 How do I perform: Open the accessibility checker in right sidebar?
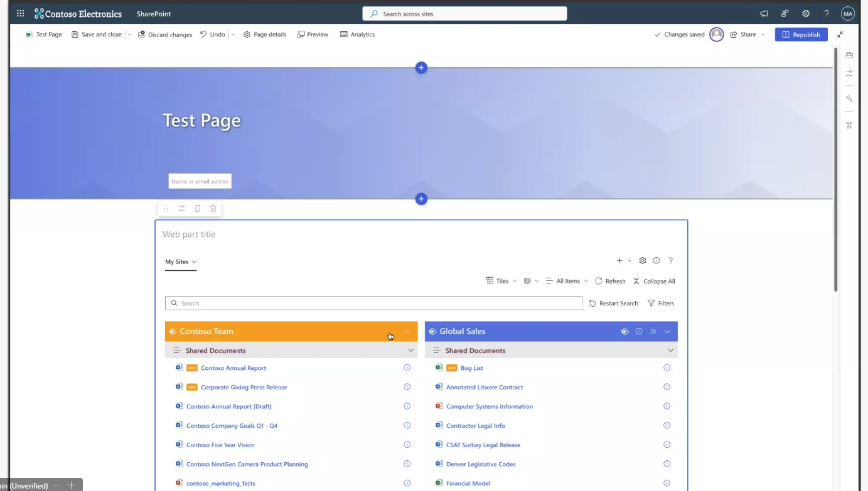coord(849,125)
